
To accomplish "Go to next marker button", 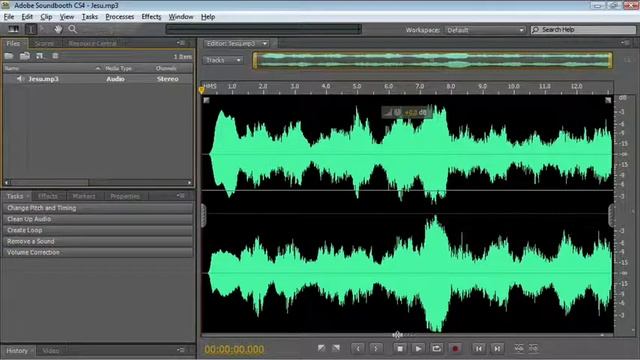I will click(376, 349).
